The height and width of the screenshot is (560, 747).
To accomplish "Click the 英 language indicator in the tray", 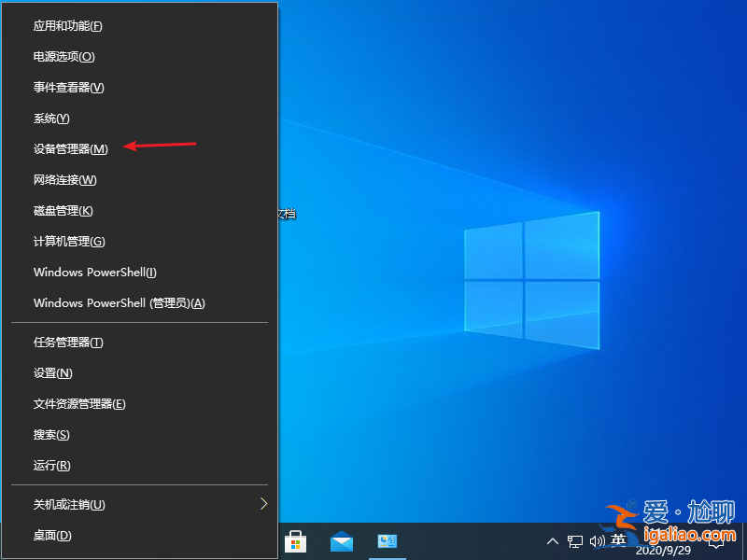I will click(618, 540).
